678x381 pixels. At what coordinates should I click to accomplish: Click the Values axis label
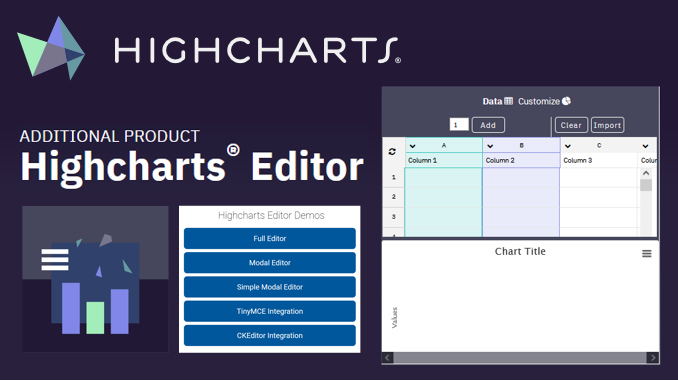point(394,317)
